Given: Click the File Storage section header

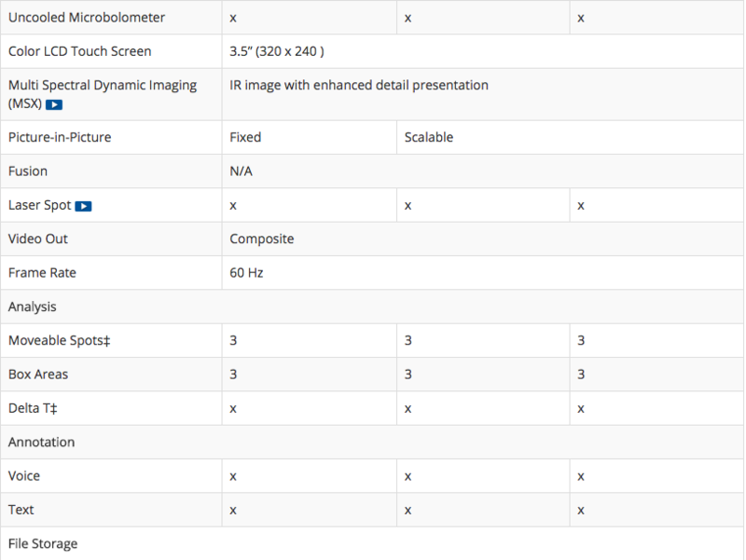Looking at the screenshot, I should (x=43, y=544).
